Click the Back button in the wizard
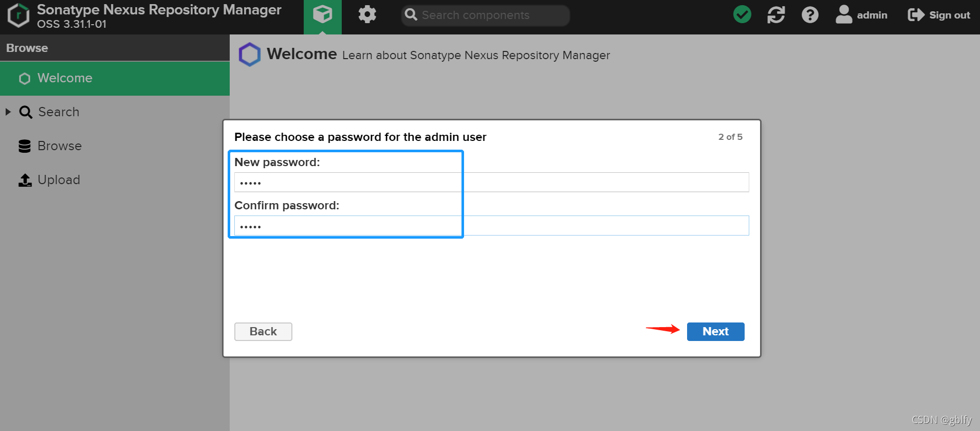This screenshot has width=980, height=431. [x=263, y=332]
